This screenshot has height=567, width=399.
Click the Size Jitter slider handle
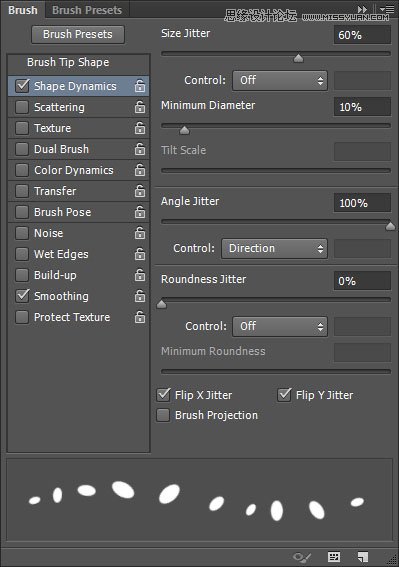[x=298, y=58]
